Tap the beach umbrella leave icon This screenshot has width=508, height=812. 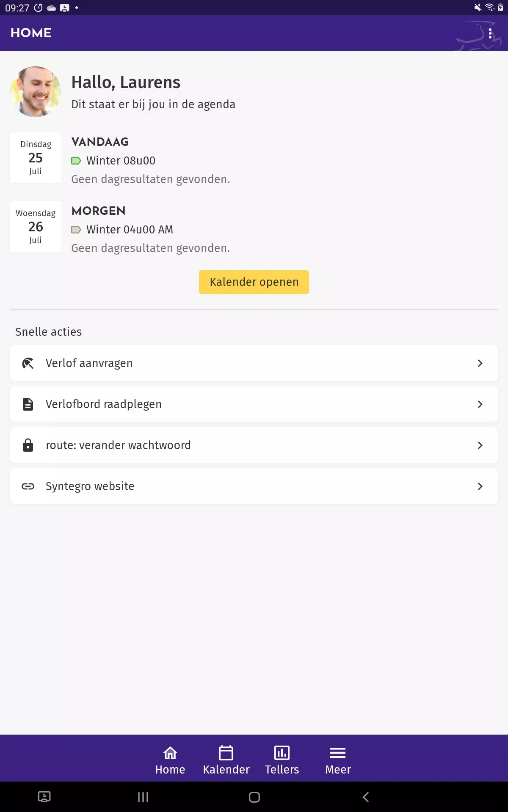point(28,363)
